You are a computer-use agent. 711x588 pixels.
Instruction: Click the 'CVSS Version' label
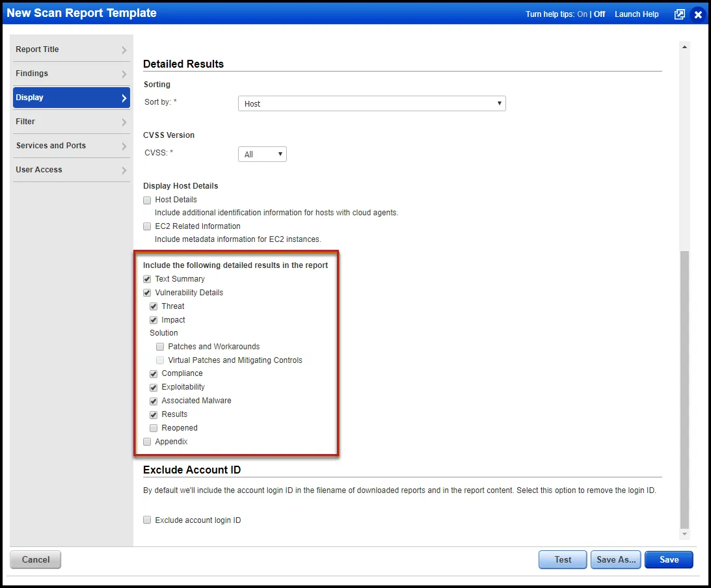point(168,135)
